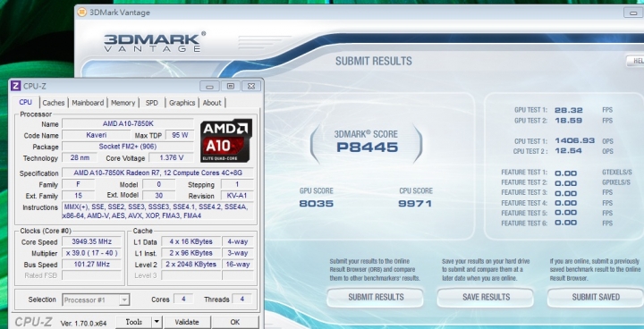Switch to the Graphics tab
Viewport: 644px width, 329px height.
[x=182, y=103]
